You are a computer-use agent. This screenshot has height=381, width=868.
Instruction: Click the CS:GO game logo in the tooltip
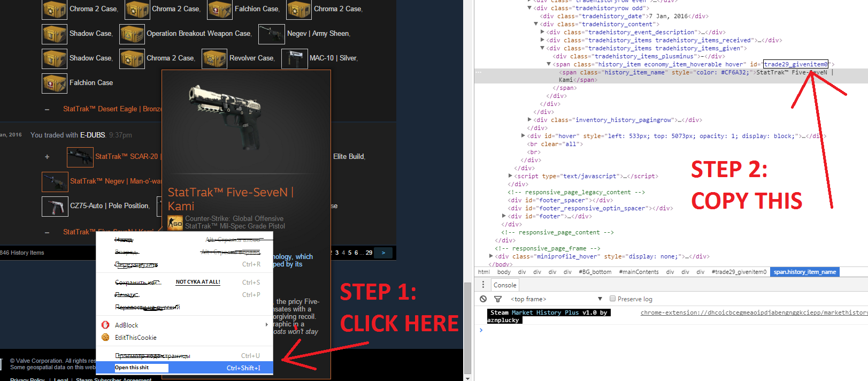coord(175,223)
